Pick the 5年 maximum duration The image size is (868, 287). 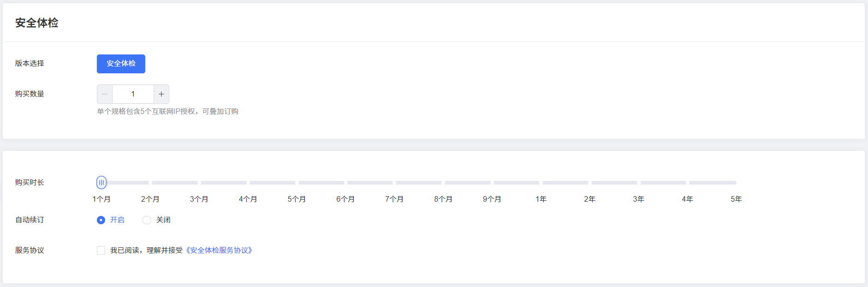pos(736,199)
